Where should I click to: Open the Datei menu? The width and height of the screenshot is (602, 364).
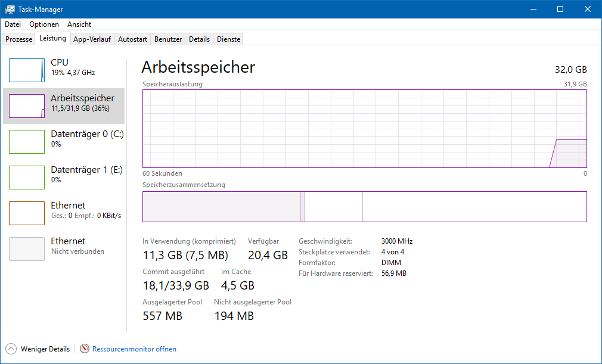point(13,24)
